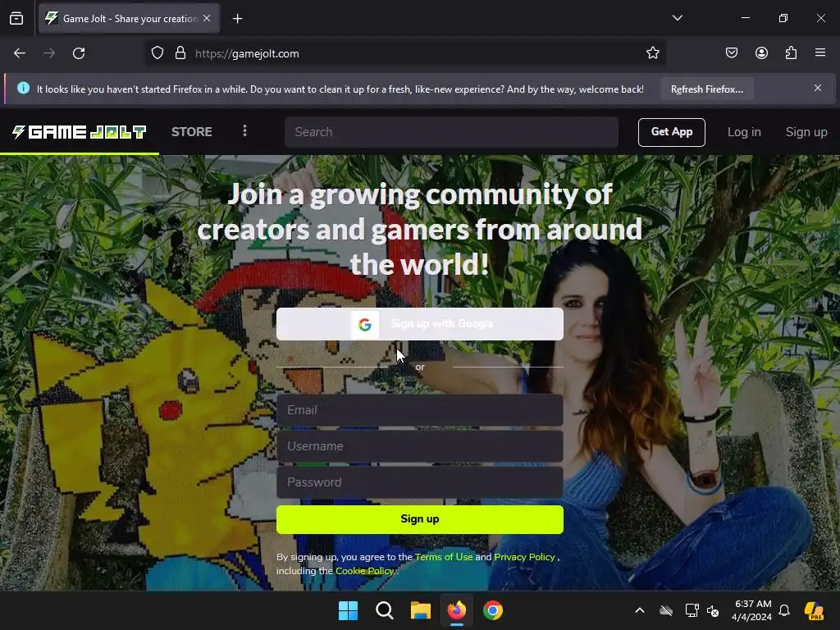Open the tracking protection shield icon
Viewport: 840px width, 630px height.
[157, 53]
